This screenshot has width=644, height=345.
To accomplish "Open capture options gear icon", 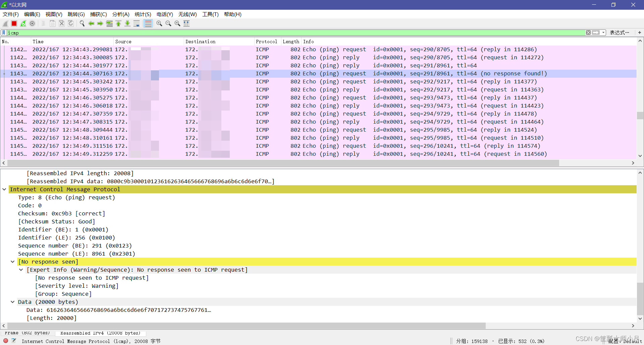I will tap(32, 23).
